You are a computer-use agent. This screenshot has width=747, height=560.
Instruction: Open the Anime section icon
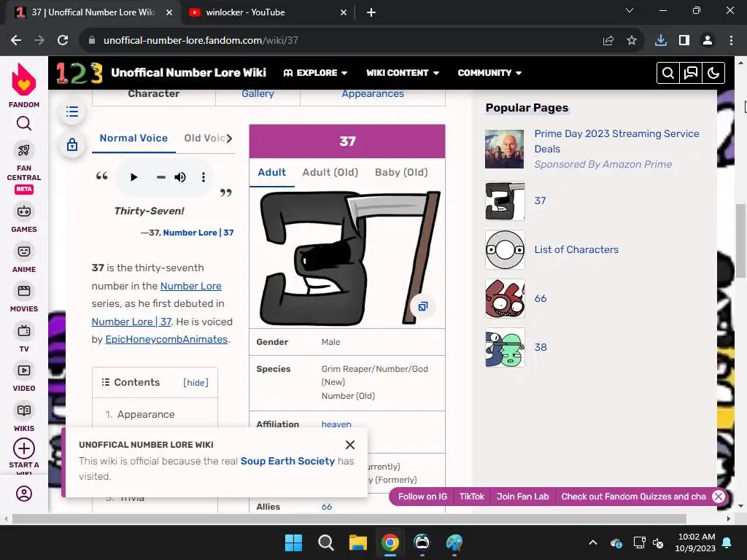[x=24, y=252]
